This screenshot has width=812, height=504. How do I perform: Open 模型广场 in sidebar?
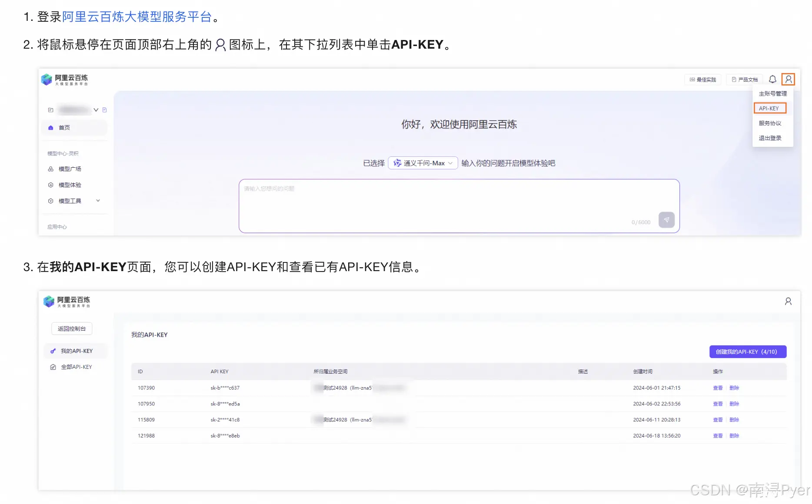(70, 169)
